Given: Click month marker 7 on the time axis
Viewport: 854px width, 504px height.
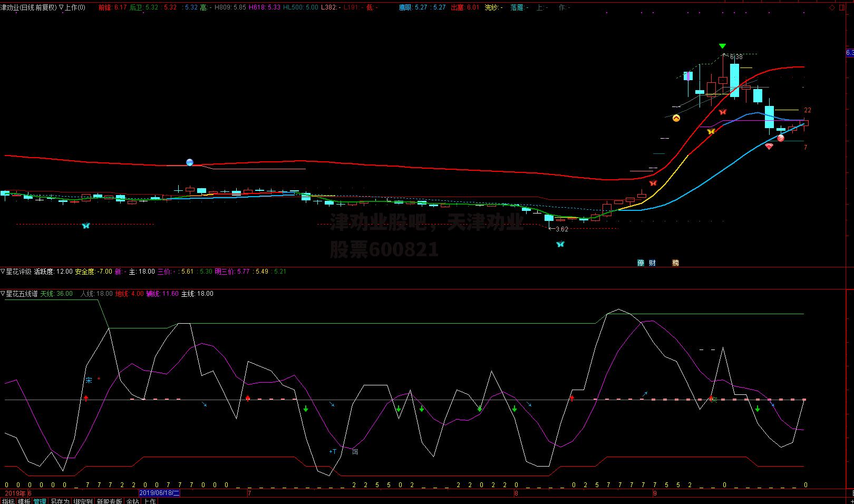Looking at the screenshot, I should click(249, 493).
